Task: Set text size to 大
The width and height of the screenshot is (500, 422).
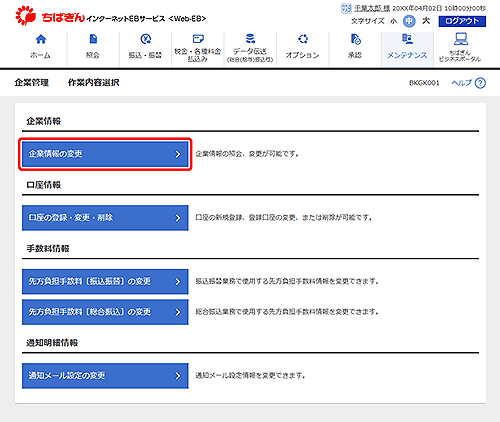Action: (x=426, y=21)
